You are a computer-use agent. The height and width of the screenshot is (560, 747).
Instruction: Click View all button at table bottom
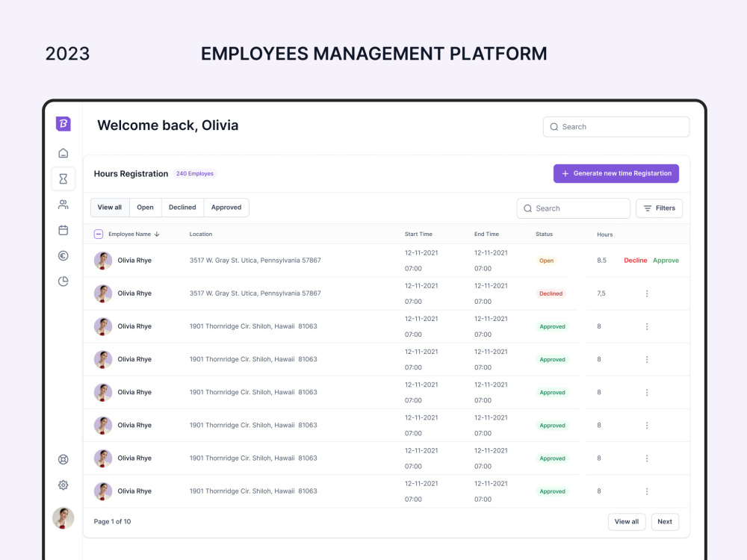[x=627, y=522]
